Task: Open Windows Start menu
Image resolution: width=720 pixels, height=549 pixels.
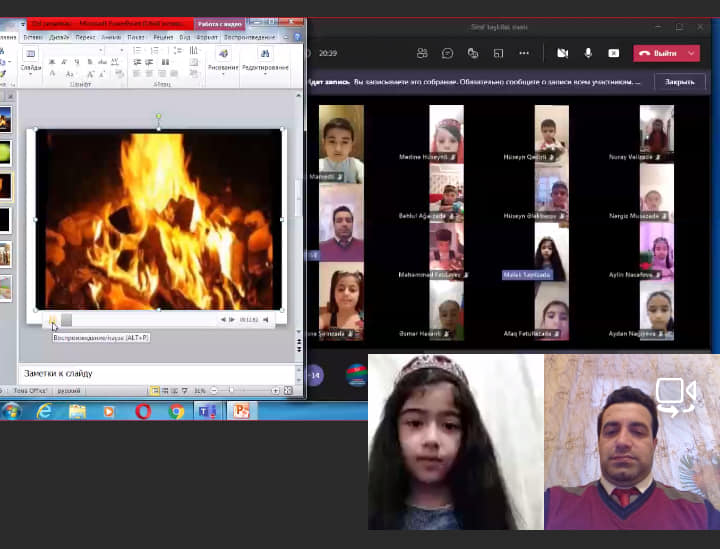Action: [x=11, y=411]
